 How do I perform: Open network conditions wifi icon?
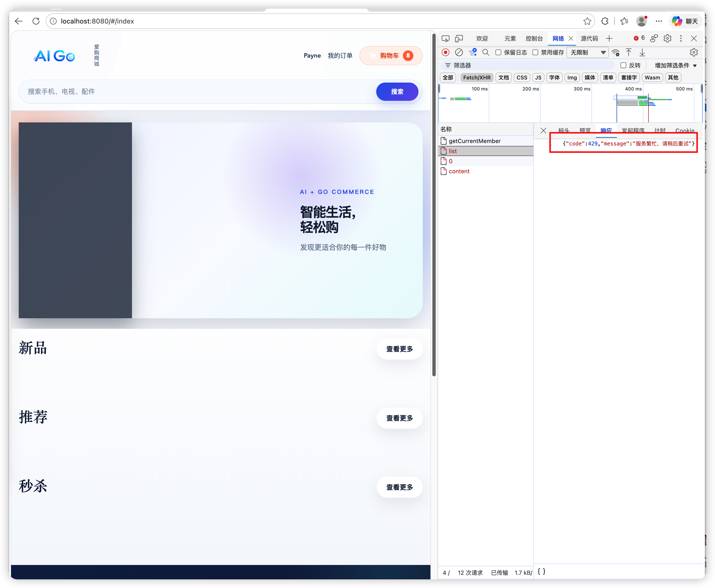(615, 53)
